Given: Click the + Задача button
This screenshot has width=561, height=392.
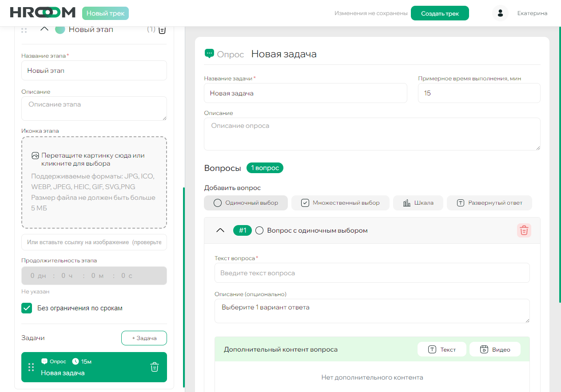Looking at the screenshot, I should 144,338.
